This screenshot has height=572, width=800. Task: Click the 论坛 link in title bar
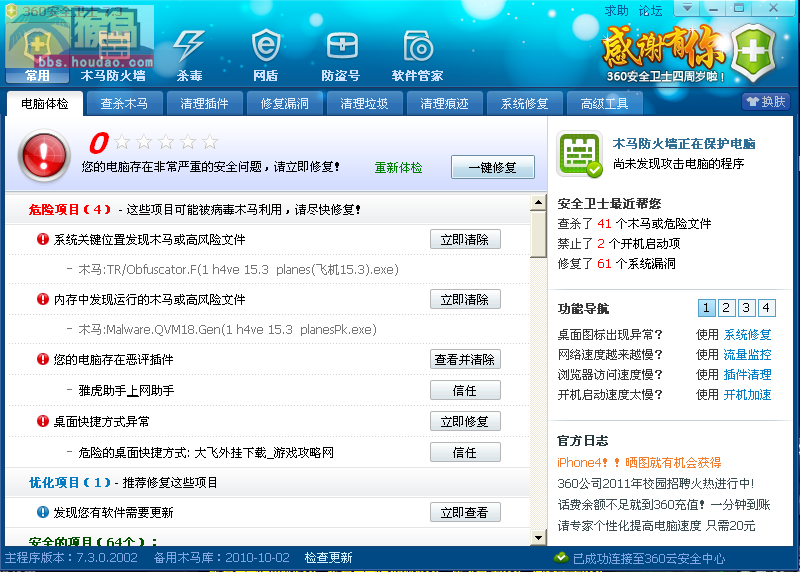[x=650, y=10]
